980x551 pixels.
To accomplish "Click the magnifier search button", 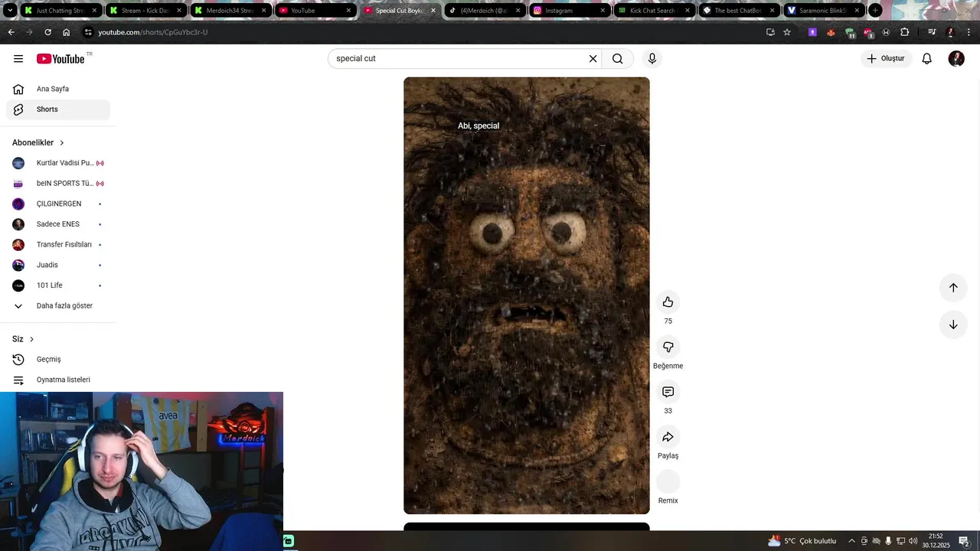I will (618, 59).
